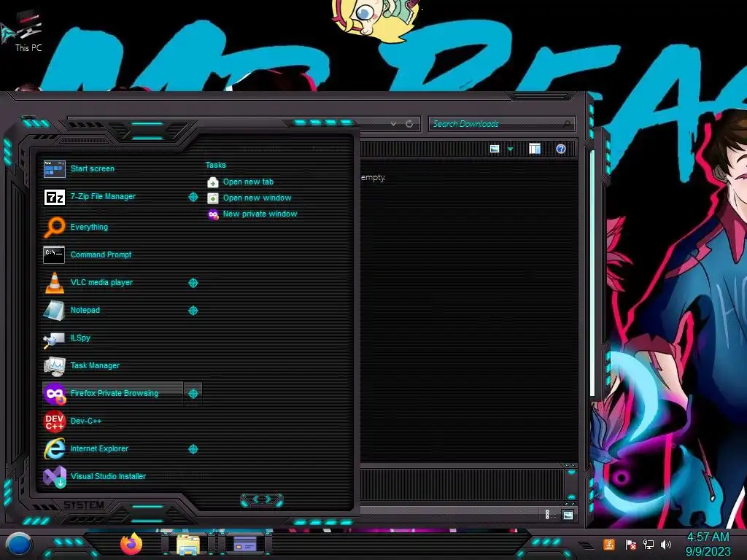
Task: Open Firefox from the taskbar
Action: (x=131, y=544)
